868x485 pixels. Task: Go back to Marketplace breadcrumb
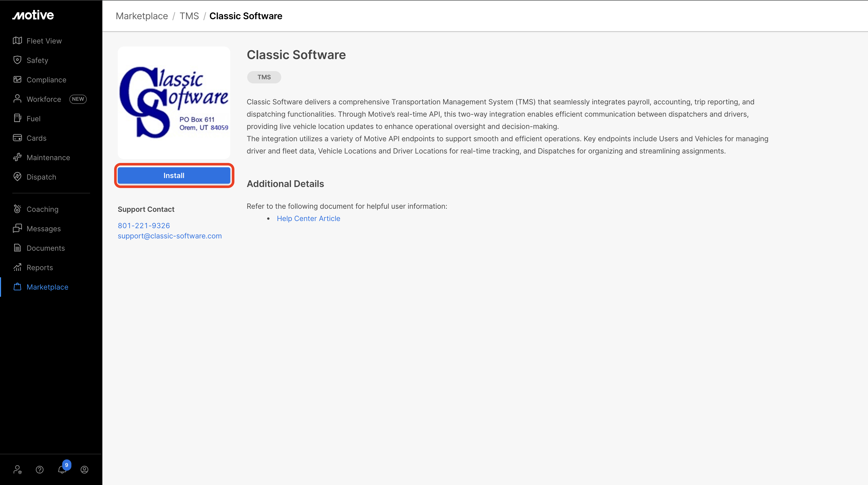click(142, 16)
